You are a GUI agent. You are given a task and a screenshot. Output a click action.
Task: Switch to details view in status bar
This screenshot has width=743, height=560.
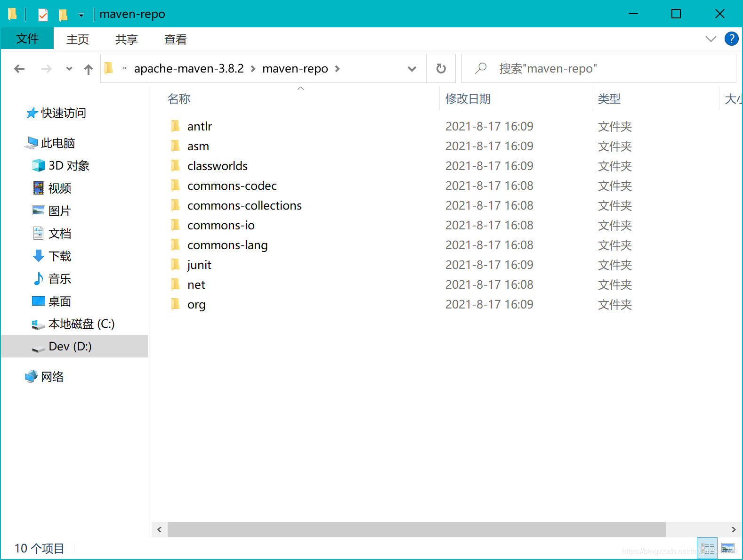tap(707, 548)
